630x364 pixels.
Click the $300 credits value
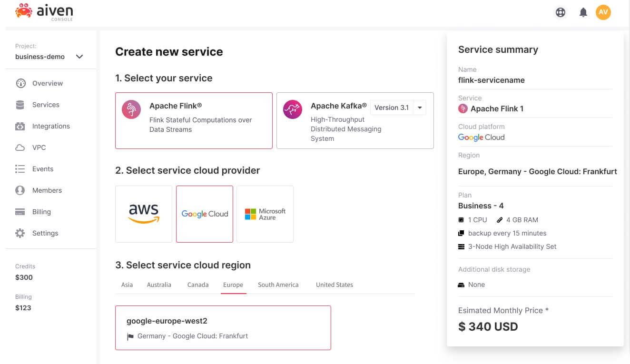pos(24,277)
